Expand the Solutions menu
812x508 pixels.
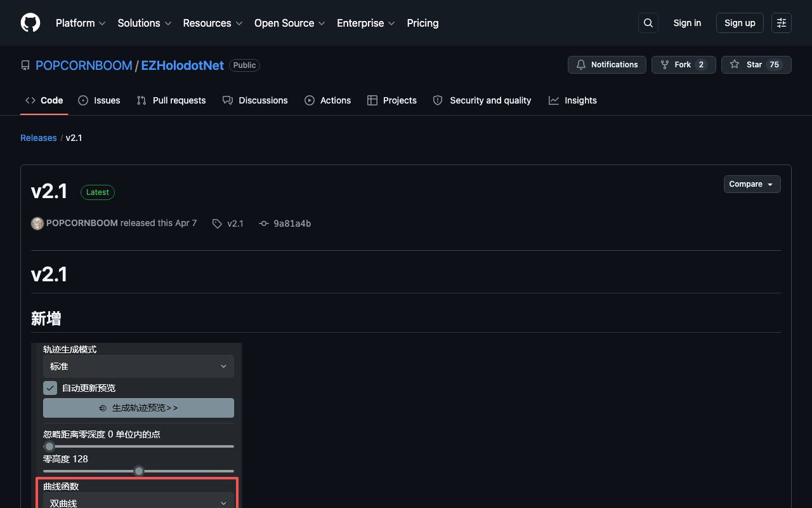(x=145, y=23)
